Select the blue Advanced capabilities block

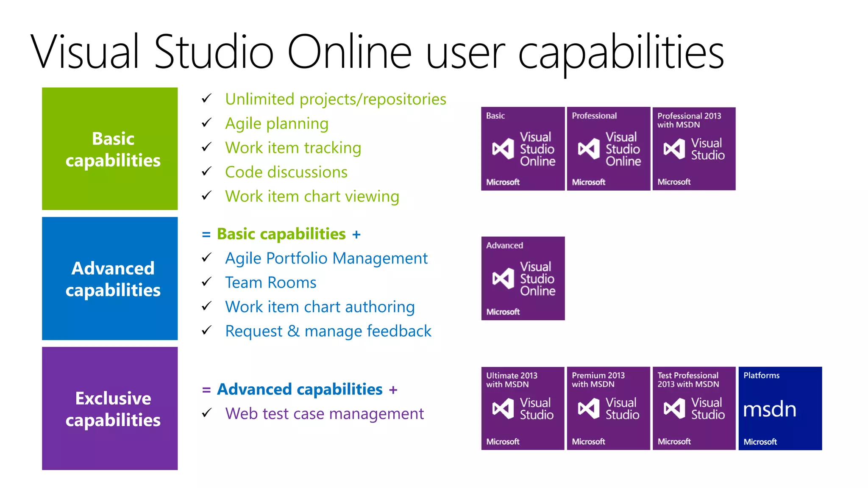coord(110,278)
